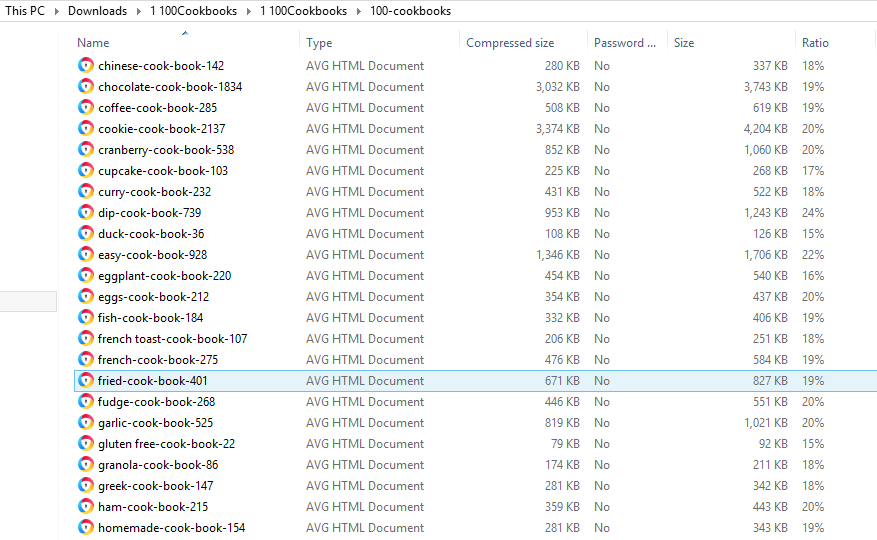Click the cranberry-cook-book-538 file icon
This screenshot has height=540, width=877.
click(x=86, y=149)
